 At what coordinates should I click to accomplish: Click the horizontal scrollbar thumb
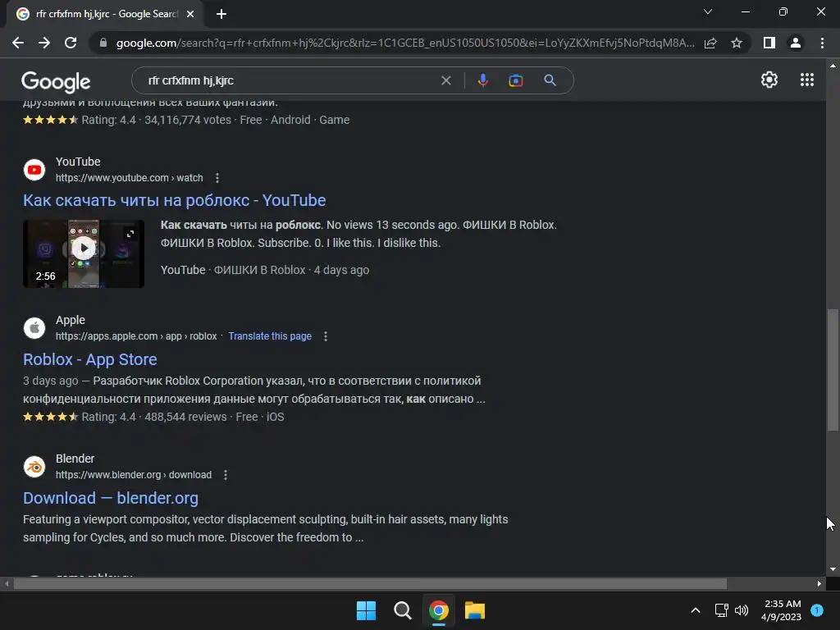click(x=370, y=583)
